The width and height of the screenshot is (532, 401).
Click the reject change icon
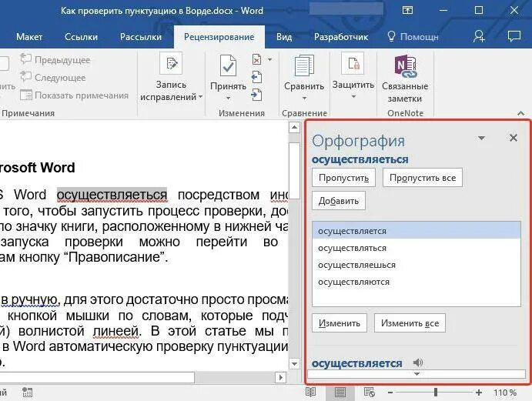tap(257, 60)
